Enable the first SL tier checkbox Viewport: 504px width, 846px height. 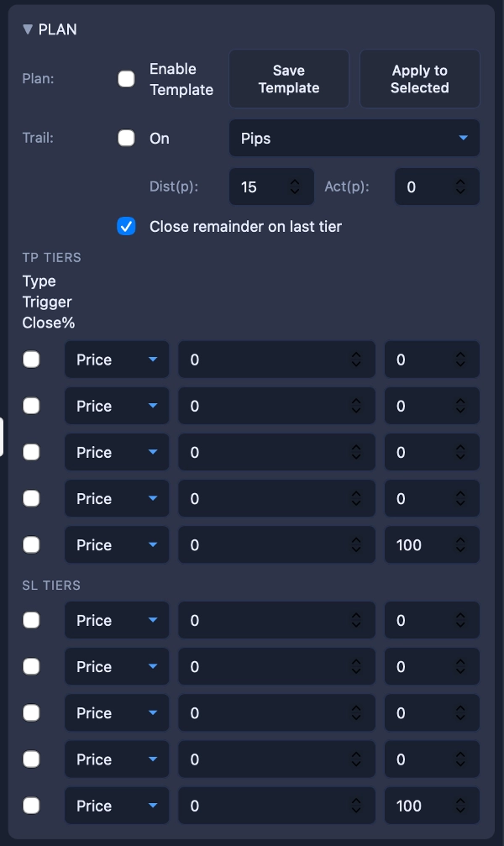[31, 620]
